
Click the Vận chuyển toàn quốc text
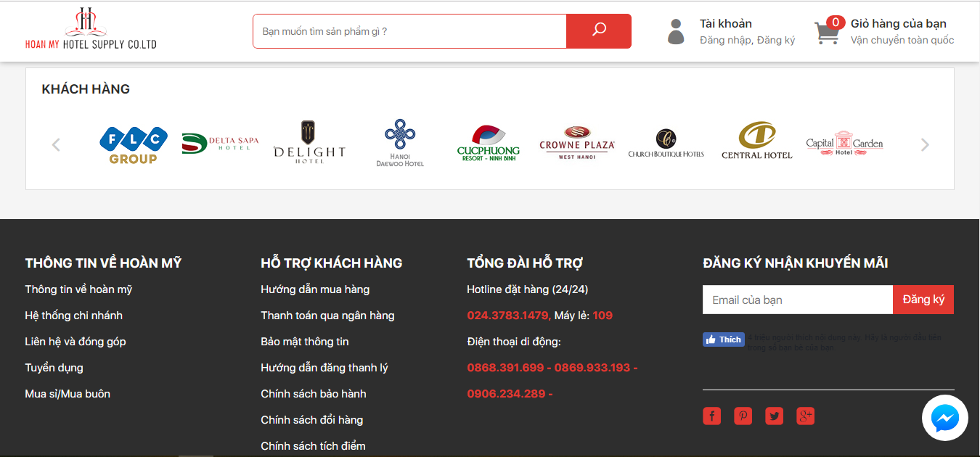pos(902,41)
